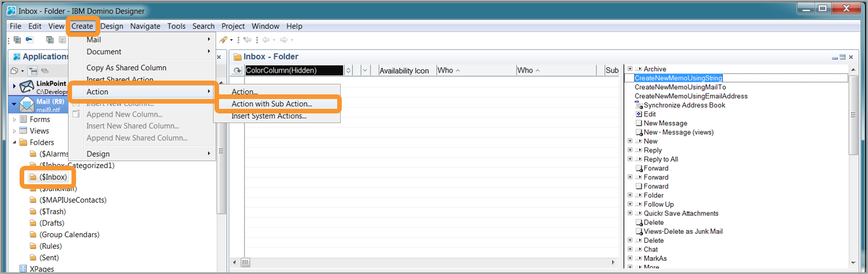Toggle the tree view button in Applications toolbar
Screen dimensions: 868x274
point(34,71)
